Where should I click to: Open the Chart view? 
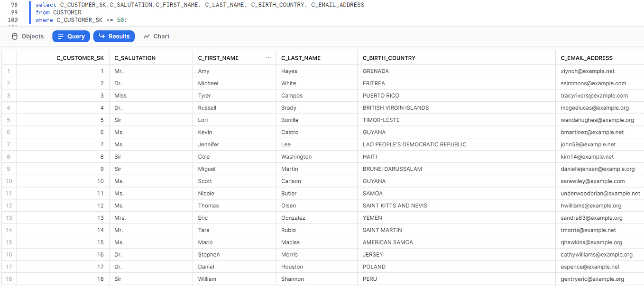click(x=156, y=36)
